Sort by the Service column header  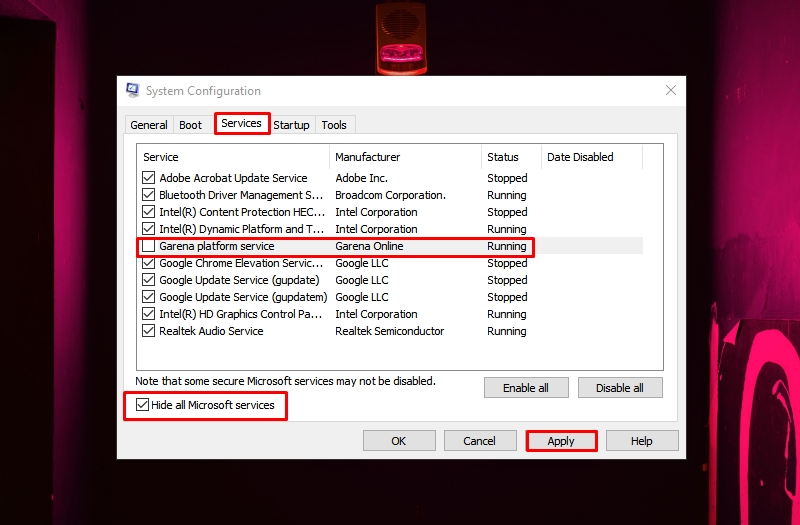point(234,157)
